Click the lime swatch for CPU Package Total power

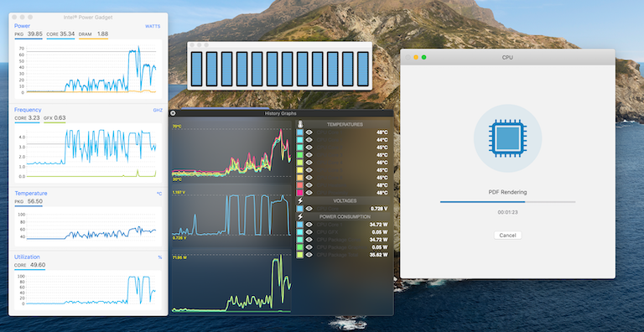pos(300,255)
